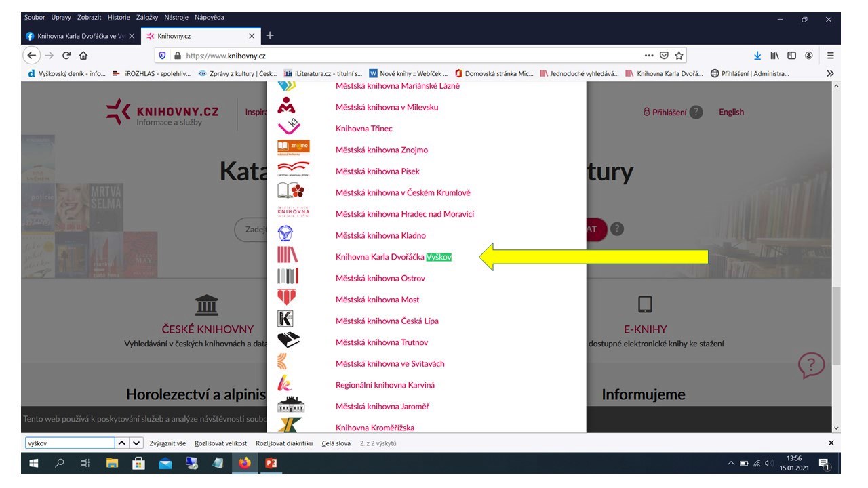
Task: Show site tracking protection shield icon
Action: click(x=162, y=56)
